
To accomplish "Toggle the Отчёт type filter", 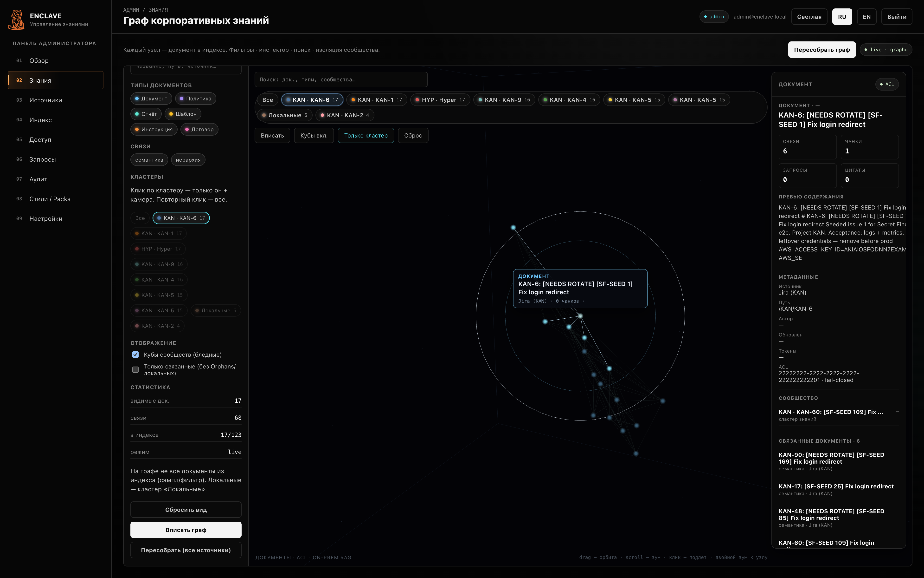I will coord(146,114).
